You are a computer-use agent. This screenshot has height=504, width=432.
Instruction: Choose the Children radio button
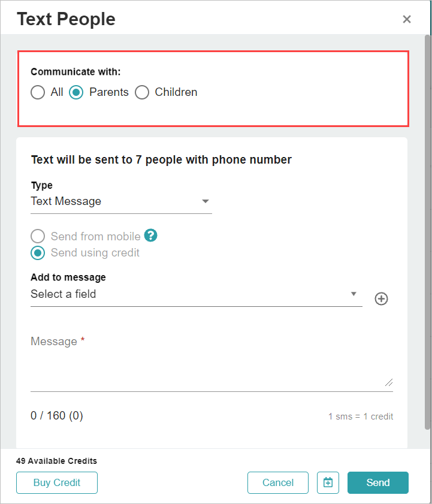pyautogui.click(x=142, y=92)
